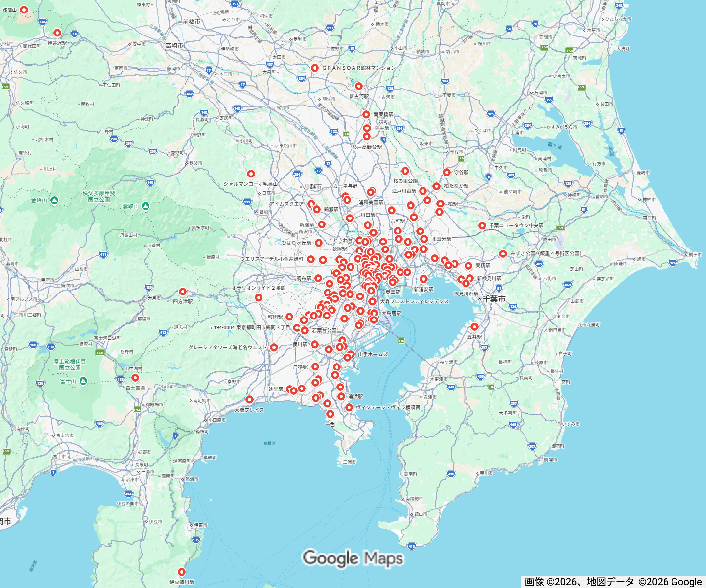Click the 前橋市 city label
This screenshot has width=706, height=588.
click(191, 22)
